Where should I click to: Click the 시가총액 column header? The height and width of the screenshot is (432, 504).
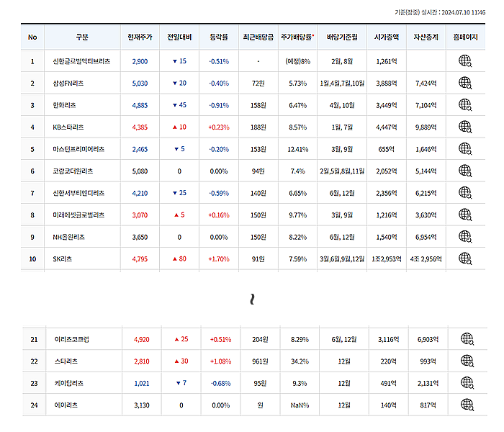387,37
